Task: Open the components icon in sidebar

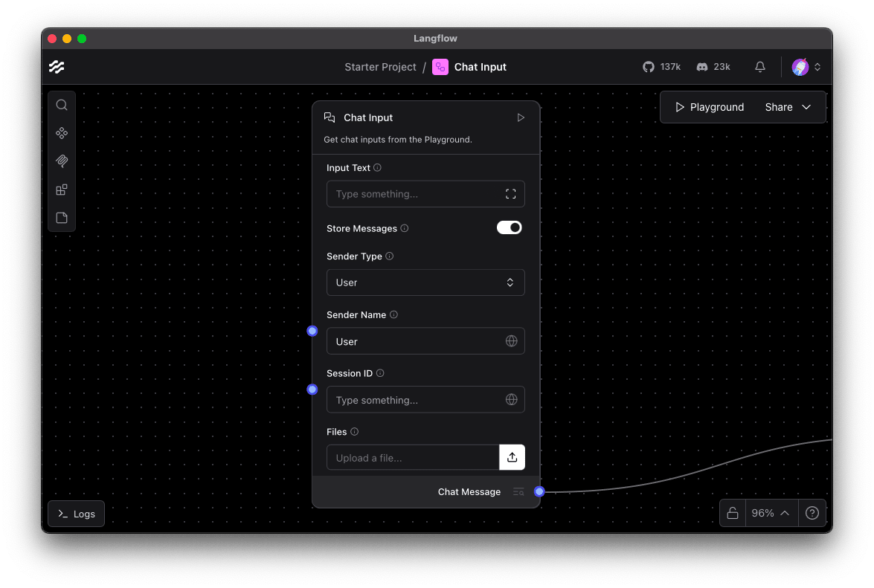Action: (62, 133)
